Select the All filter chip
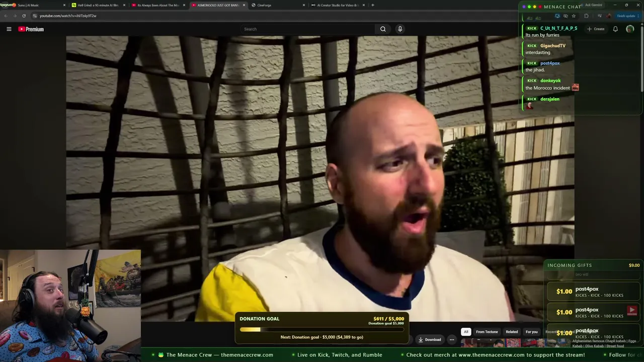644x362 pixels. 466,332
